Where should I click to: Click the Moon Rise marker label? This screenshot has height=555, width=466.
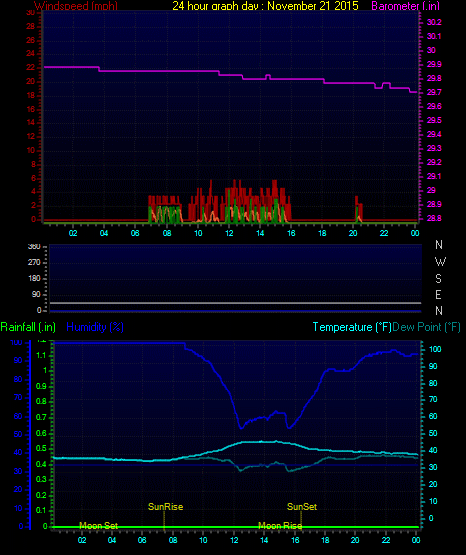(x=280, y=526)
